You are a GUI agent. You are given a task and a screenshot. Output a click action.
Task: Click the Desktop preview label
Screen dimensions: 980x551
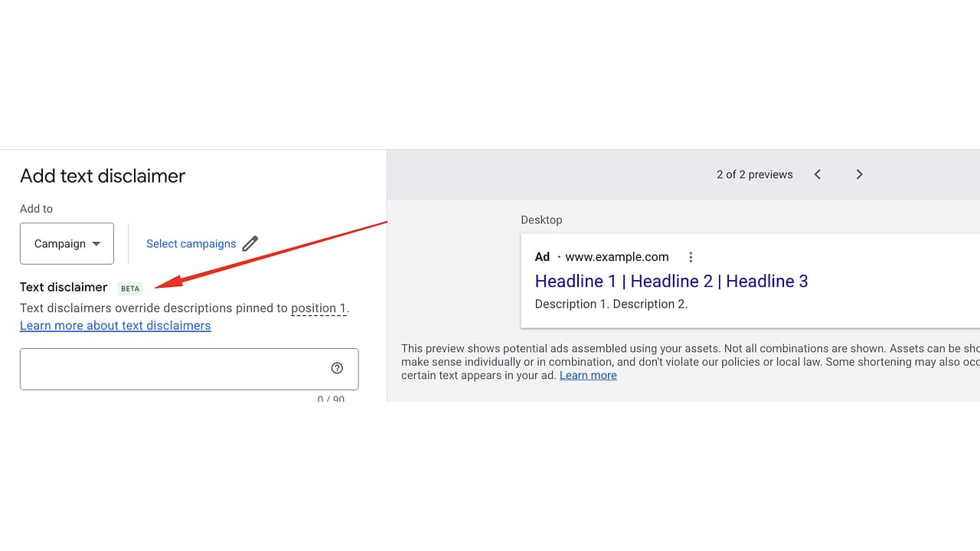[541, 220]
